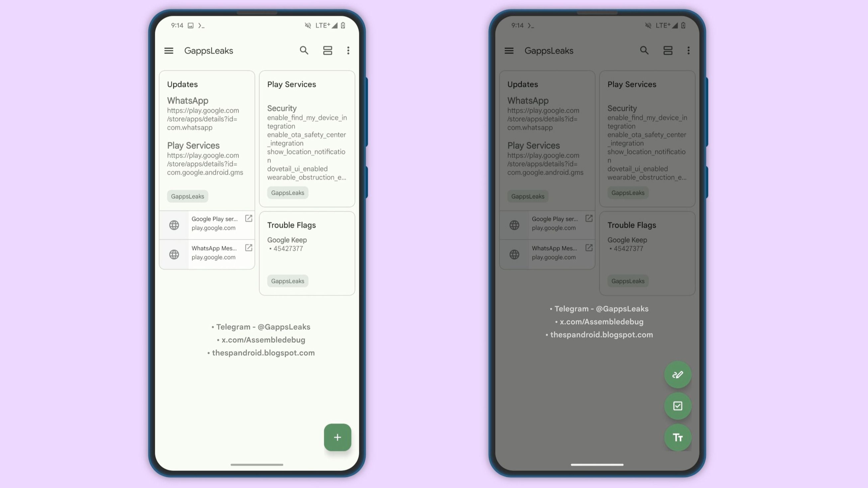
Task: Tap the search icon in GappsLeaks
Action: (304, 50)
